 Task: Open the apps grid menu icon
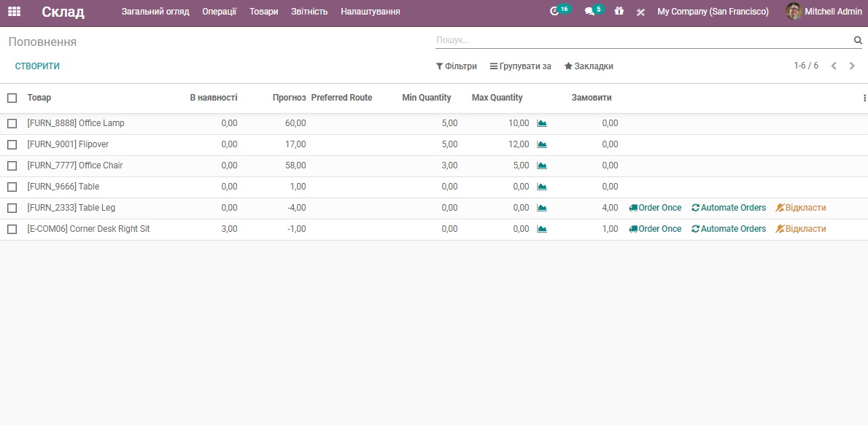coord(14,12)
